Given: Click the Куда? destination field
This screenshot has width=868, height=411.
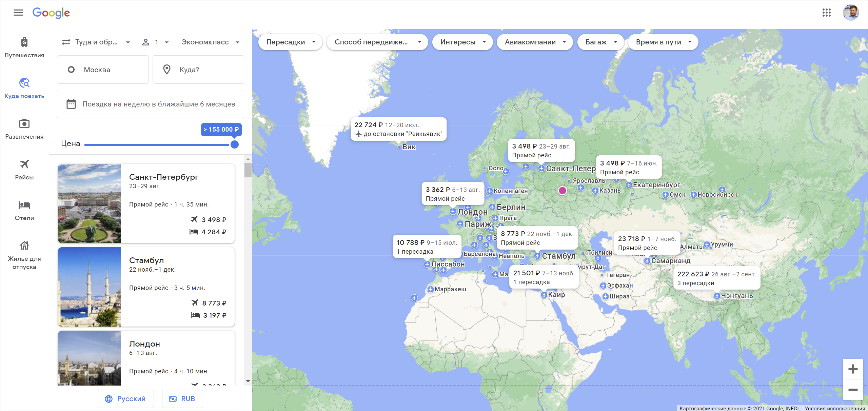Looking at the screenshot, I should click(198, 70).
